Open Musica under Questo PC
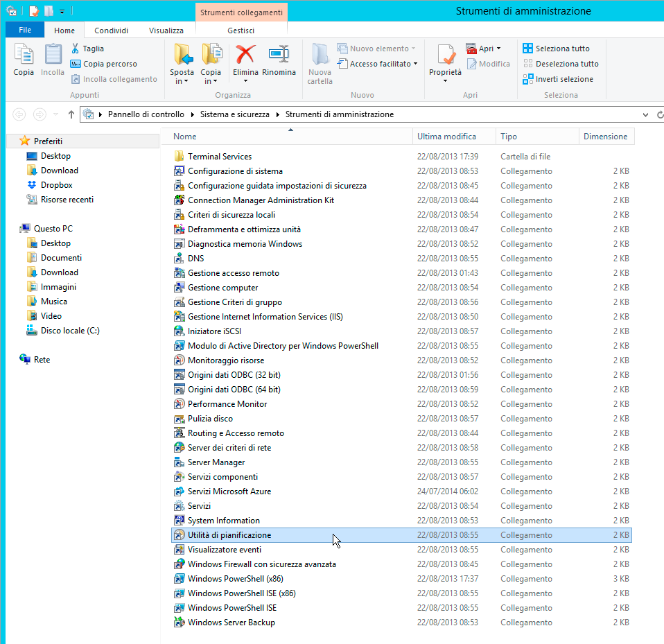The width and height of the screenshot is (664, 644). pyautogui.click(x=54, y=302)
